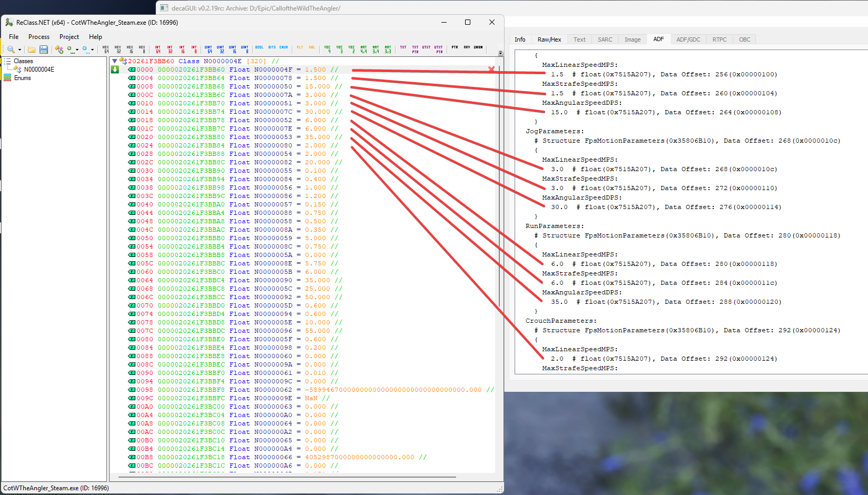This screenshot has height=495, width=868.
Task: Click the ReClass.NET memory view horizontal scrollbar
Action: pos(288,477)
